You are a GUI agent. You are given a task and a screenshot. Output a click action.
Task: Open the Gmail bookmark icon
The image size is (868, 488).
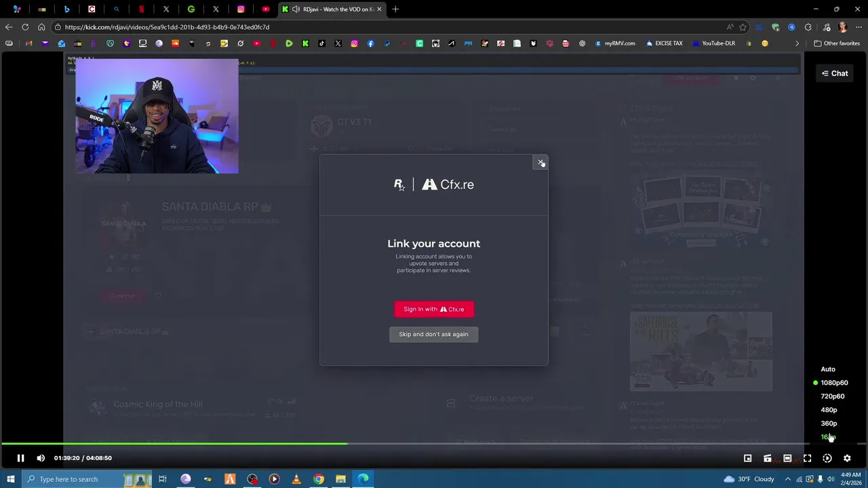click(x=28, y=43)
